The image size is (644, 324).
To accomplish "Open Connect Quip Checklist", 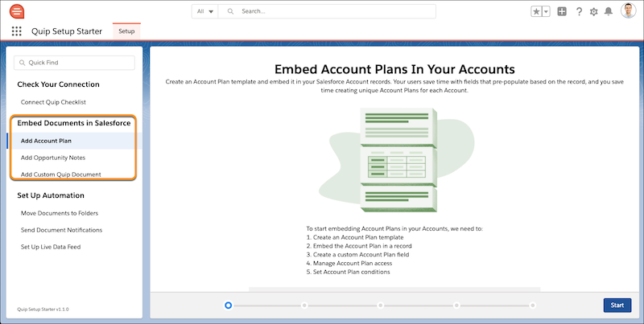I will click(x=53, y=102).
